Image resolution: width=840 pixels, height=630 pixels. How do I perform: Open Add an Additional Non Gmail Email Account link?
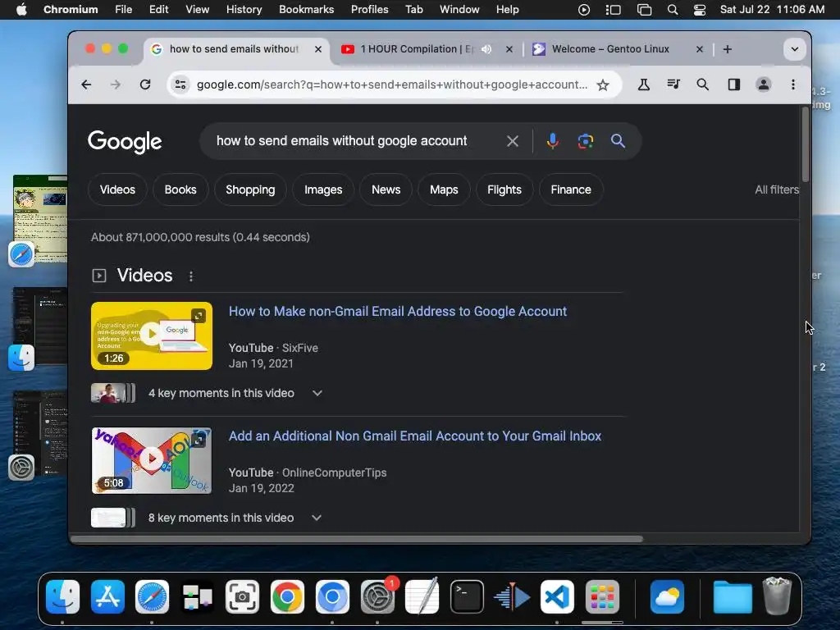coord(414,436)
